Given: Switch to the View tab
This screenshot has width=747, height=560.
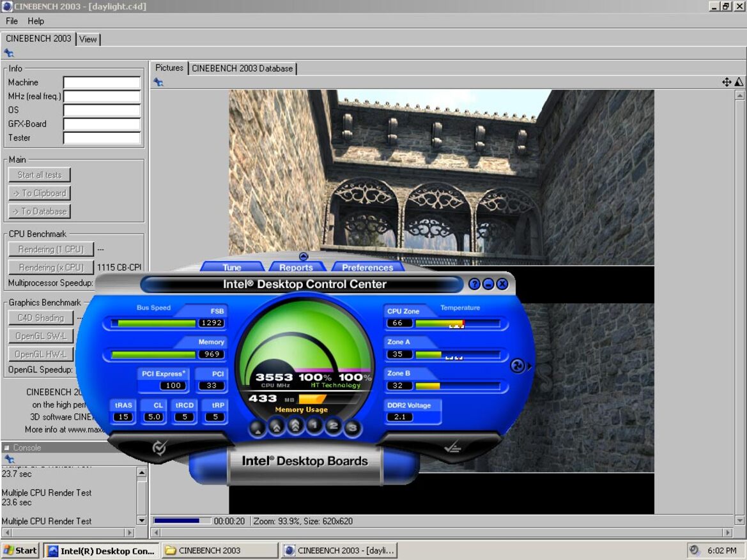Looking at the screenshot, I should 88,39.
